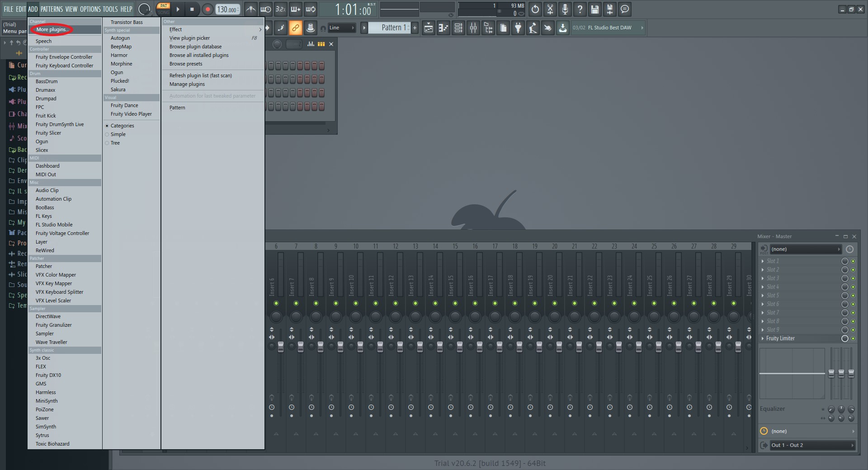The height and width of the screenshot is (470, 868).
Task: Mute Insert 6 in the mixer
Action: (x=276, y=304)
